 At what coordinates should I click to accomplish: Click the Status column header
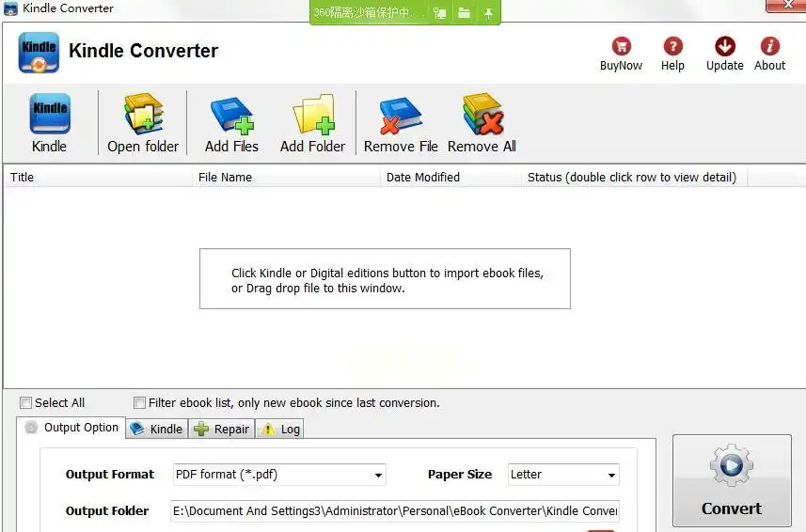click(634, 177)
